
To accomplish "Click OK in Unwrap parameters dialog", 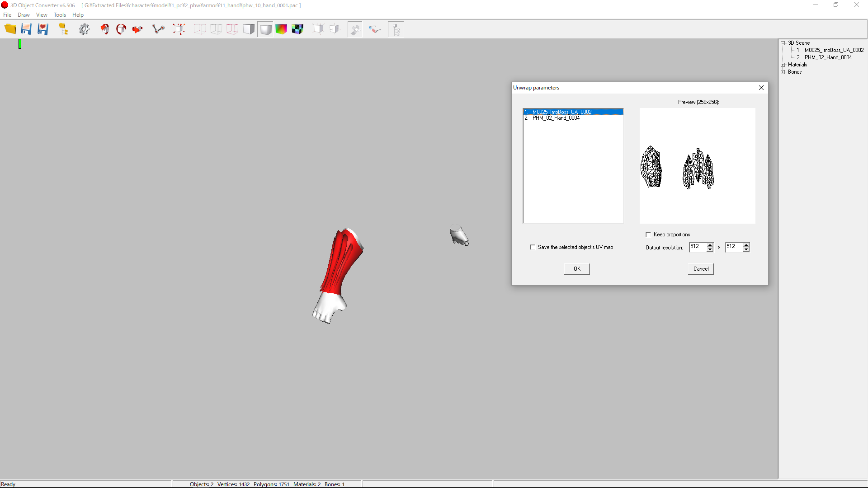I will [x=577, y=269].
